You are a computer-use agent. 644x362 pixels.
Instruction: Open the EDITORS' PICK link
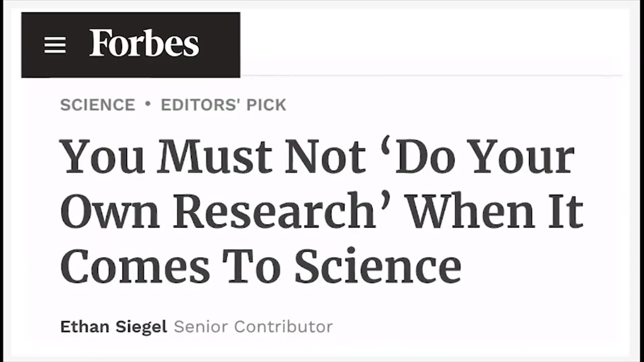click(223, 105)
